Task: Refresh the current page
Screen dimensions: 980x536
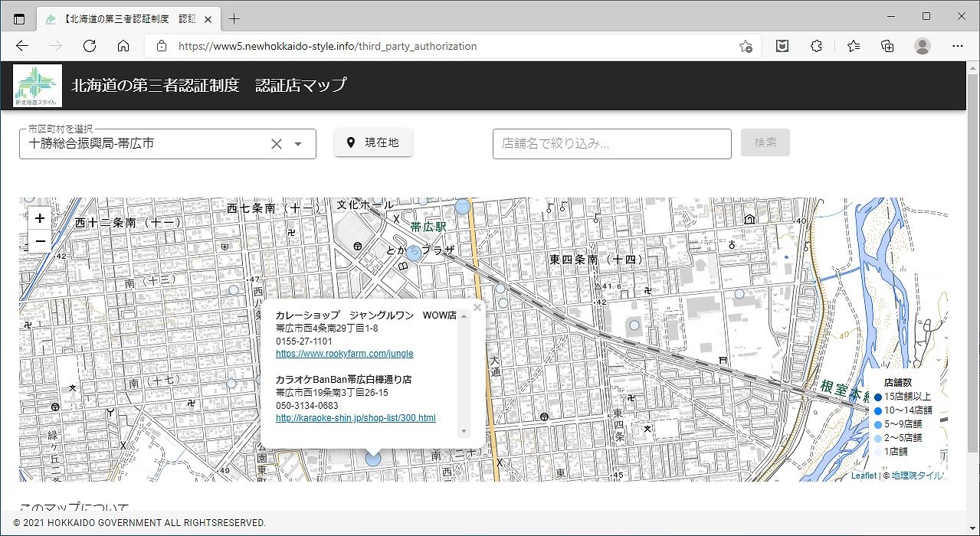Action: [90, 46]
